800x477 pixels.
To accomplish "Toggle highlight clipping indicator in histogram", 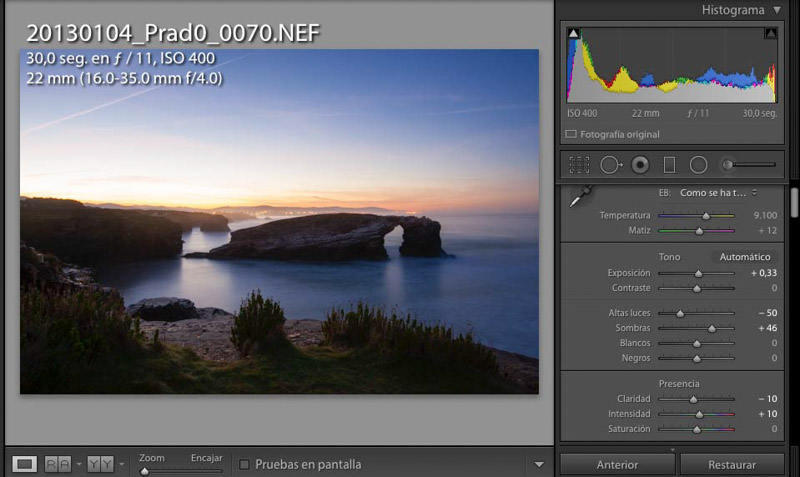I will (x=771, y=34).
